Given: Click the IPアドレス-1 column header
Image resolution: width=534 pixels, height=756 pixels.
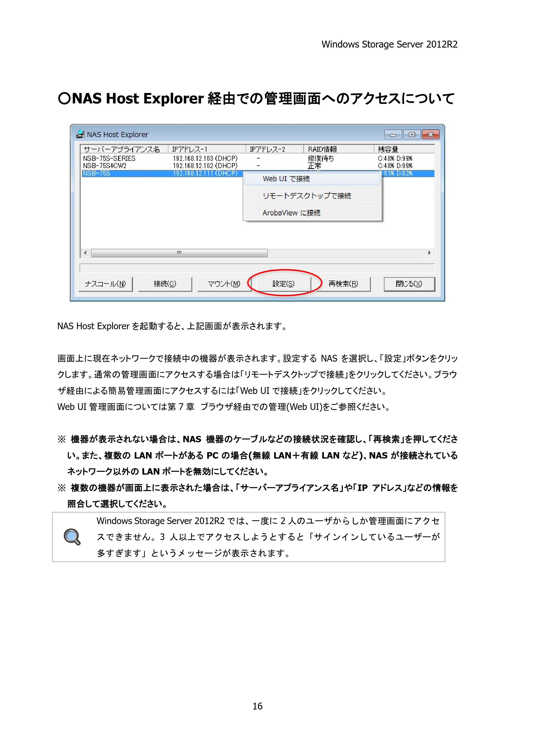Looking at the screenshot, I should click(x=207, y=149).
